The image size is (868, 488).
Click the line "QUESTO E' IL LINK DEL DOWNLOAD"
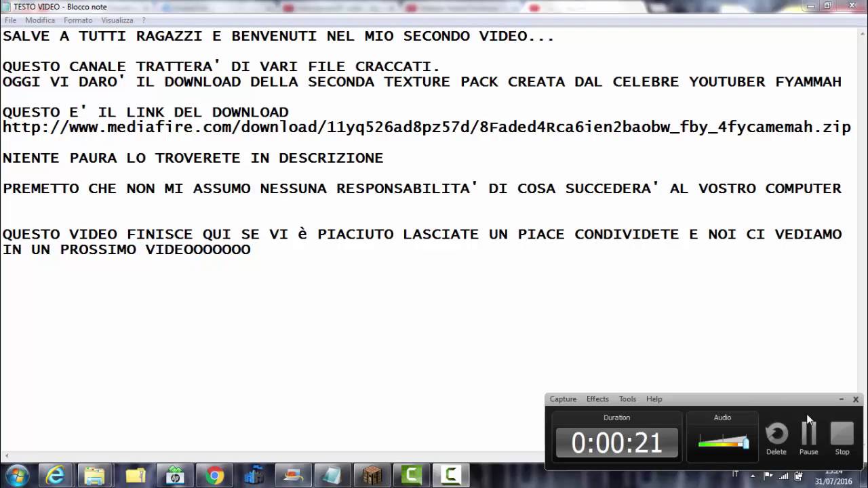click(145, 112)
